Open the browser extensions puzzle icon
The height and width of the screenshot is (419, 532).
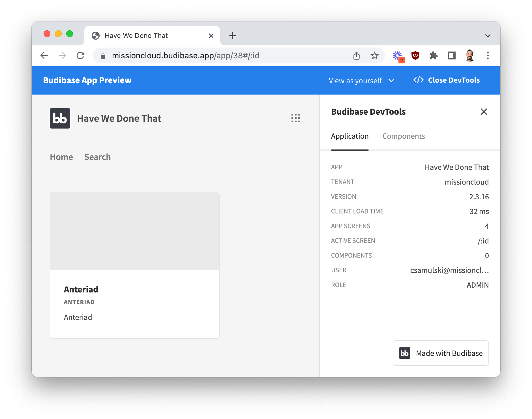coord(433,55)
